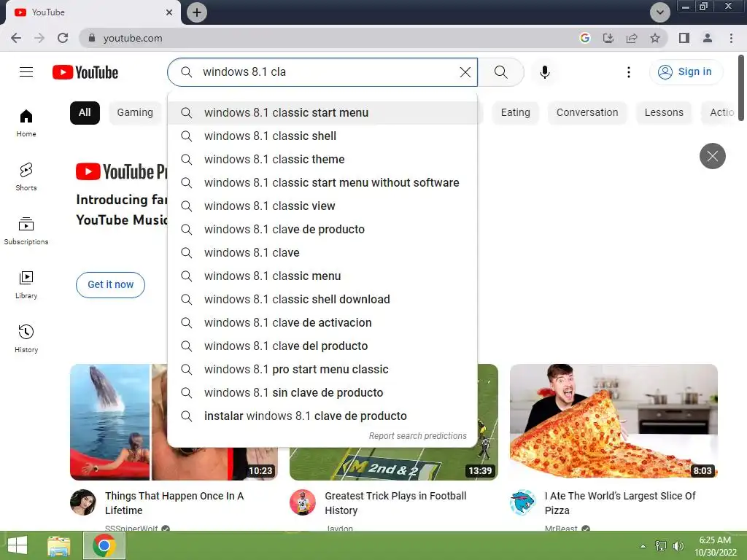Choose suggestion 'windows 8.1 classic theme'
Image resolution: width=747 pixels, height=560 pixels.
322,160
